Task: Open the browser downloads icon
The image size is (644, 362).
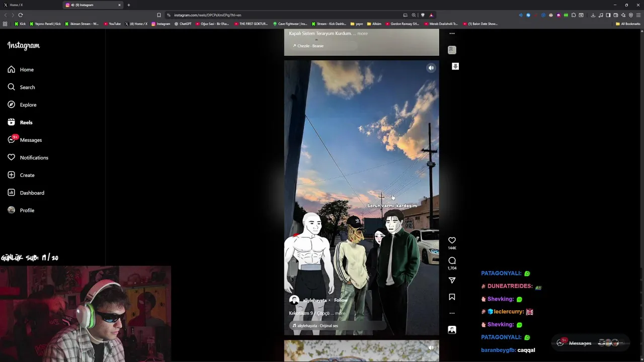Action: tap(593, 15)
